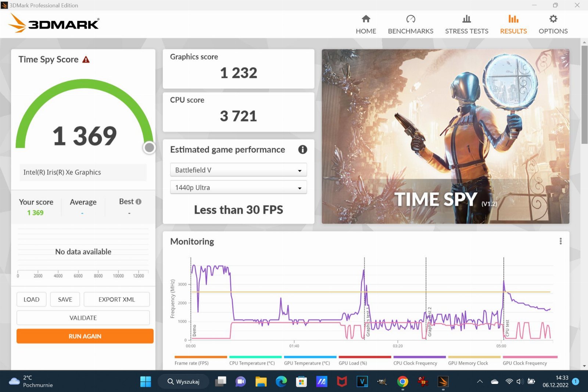Screen dimensions: 588x392
Task: Click the OneDrive cloud tray icon
Action: (x=495, y=381)
